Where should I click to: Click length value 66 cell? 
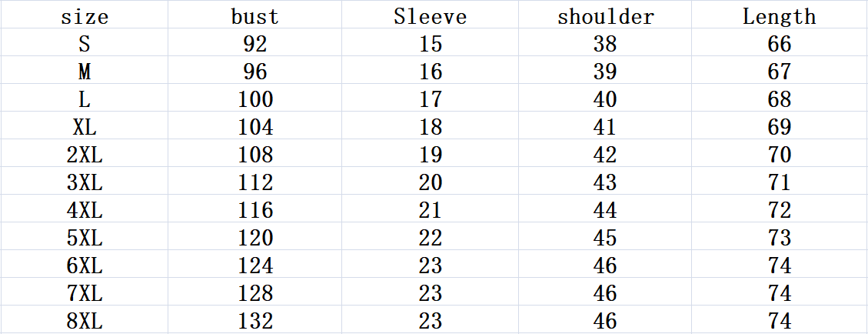779,44
